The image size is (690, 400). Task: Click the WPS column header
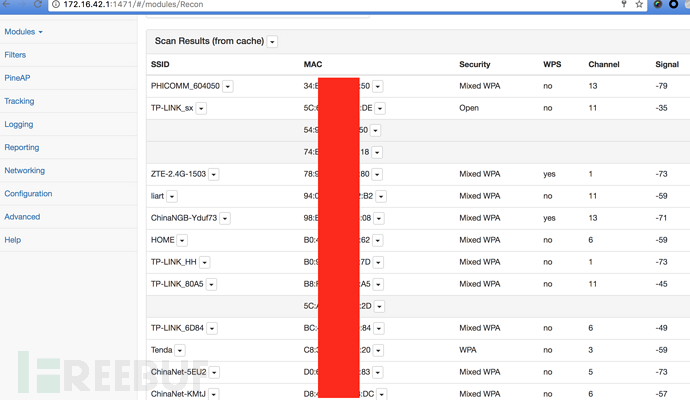coord(552,64)
